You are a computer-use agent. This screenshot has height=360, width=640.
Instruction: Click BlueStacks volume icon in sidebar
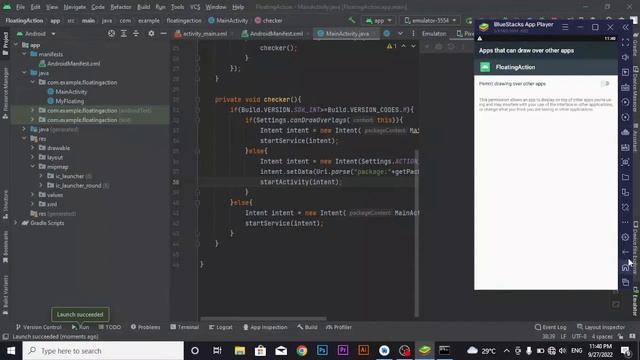tap(625, 58)
